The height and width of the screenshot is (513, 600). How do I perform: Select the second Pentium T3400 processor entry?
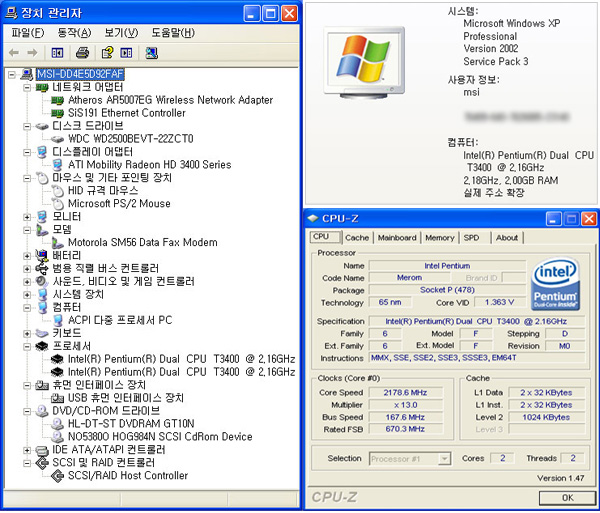(x=181, y=372)
